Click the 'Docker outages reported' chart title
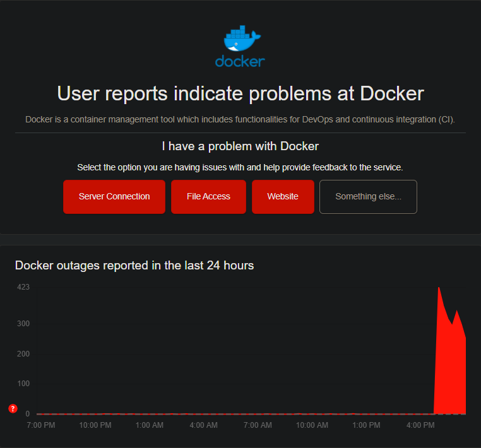This screenshot has width=481, height=448. [134, 266]
